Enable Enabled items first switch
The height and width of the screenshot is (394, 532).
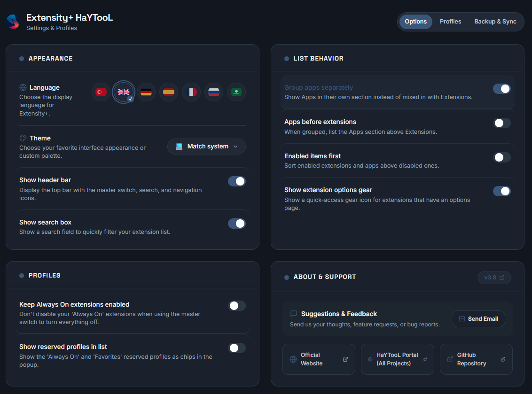501,157
